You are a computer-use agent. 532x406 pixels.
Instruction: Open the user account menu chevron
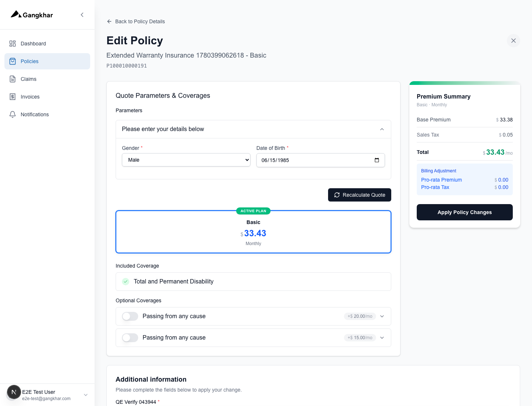pyautogui.click(x=86, y=395)
